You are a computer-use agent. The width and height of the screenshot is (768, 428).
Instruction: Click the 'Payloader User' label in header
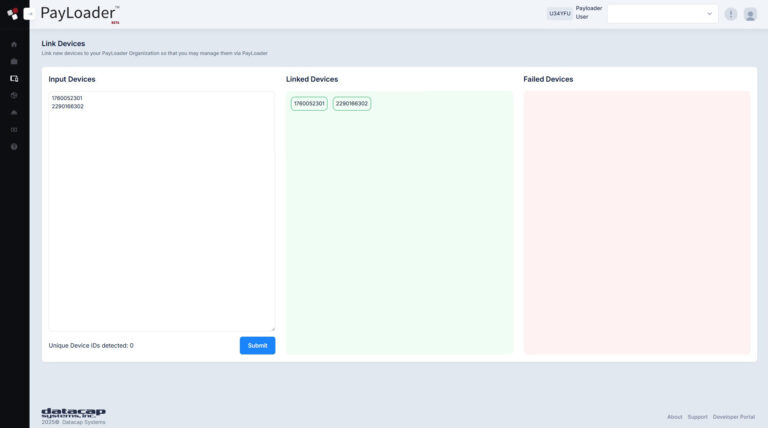[588, 13]
